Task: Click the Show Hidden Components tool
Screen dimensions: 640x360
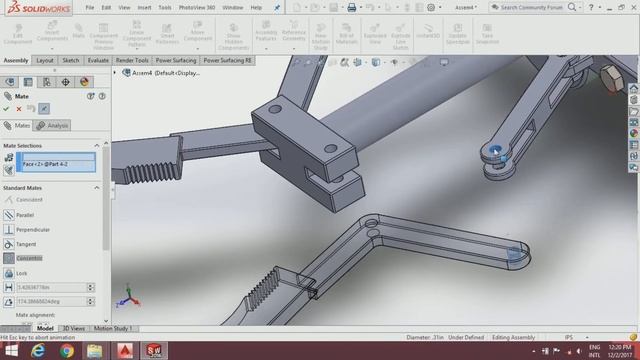Action: click(x=233, y=37)
